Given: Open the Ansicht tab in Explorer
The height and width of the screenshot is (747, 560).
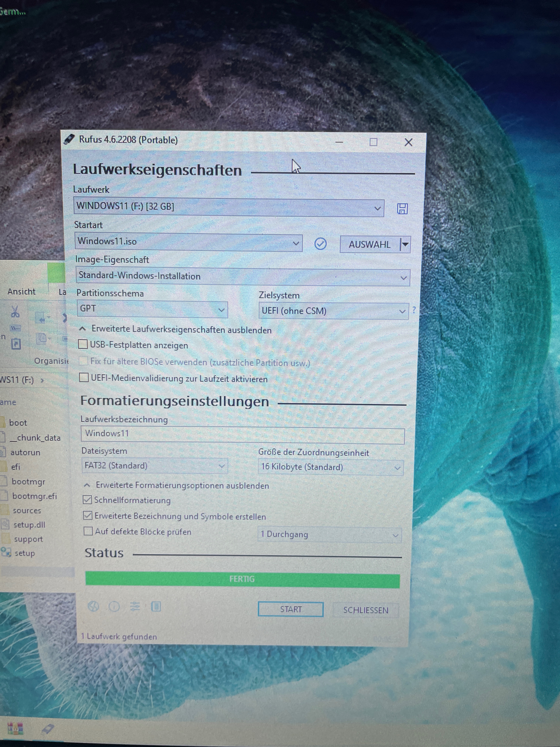Looking at the screenshot, I should 21,291.
